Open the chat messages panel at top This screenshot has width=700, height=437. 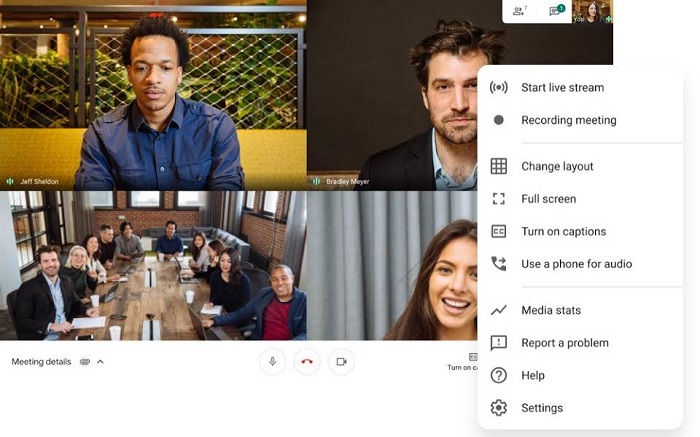pos(556,10)
